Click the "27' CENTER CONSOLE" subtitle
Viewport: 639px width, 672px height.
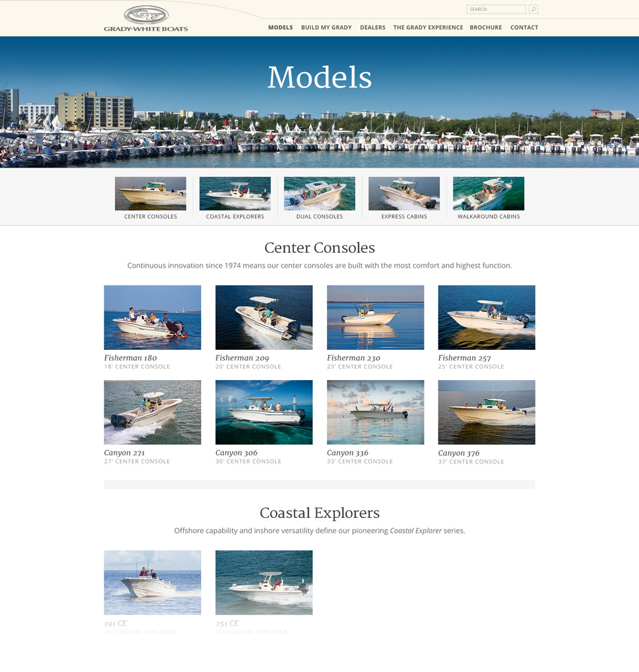click(137, 461)
